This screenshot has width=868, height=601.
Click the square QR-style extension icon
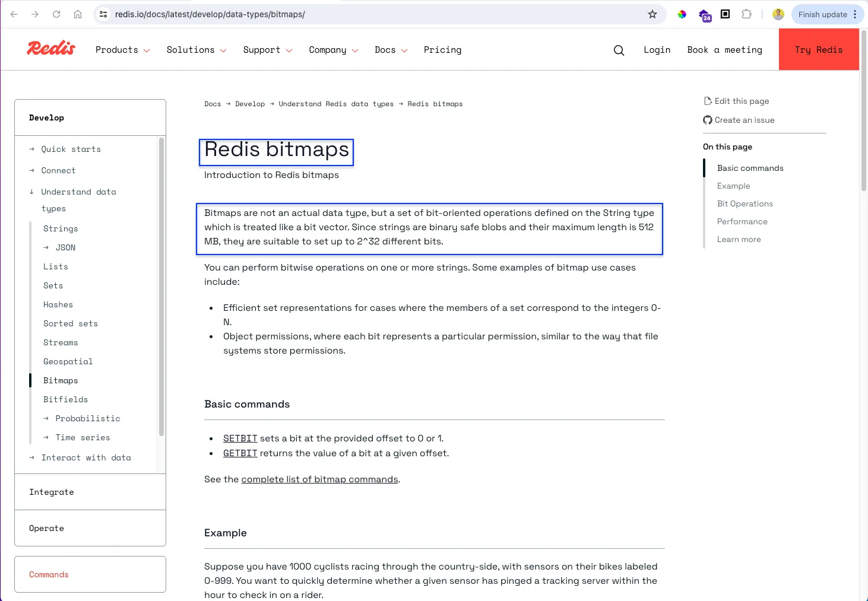pos(725,14)
